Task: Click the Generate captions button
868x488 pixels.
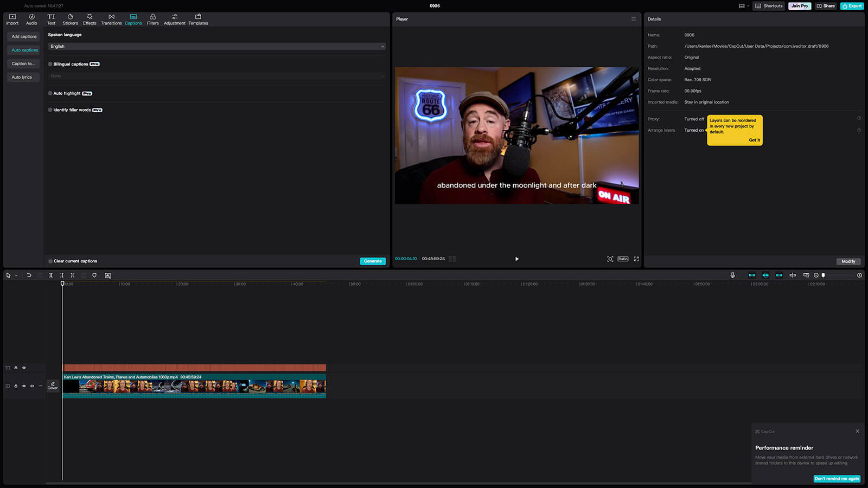Action: pyautogui.click(x=373, y=261)
